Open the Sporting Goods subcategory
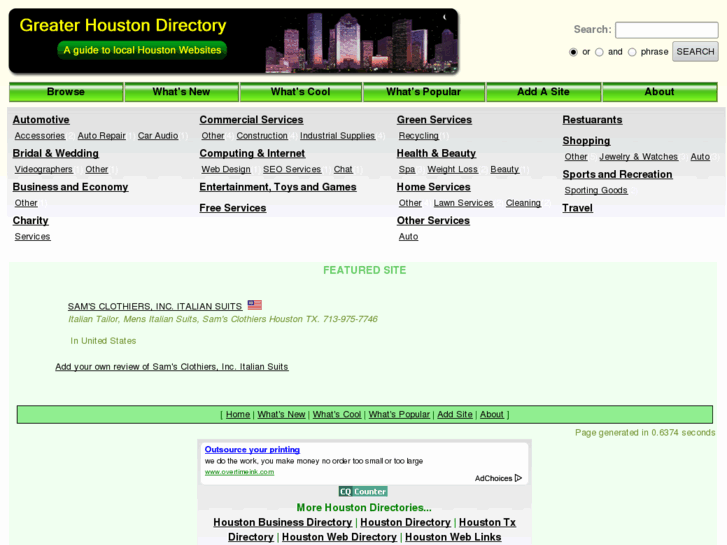Image resolution: width=727 pixels, height=545 pixels. point(596,190)
